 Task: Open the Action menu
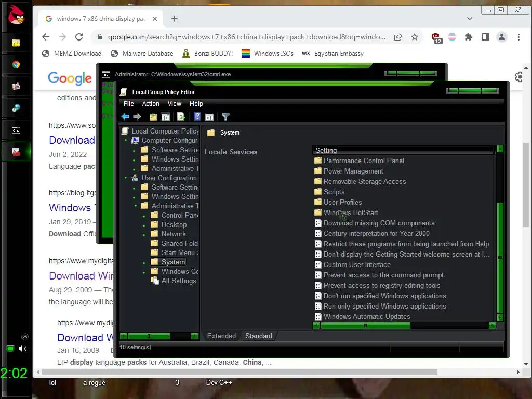(151, 104)
